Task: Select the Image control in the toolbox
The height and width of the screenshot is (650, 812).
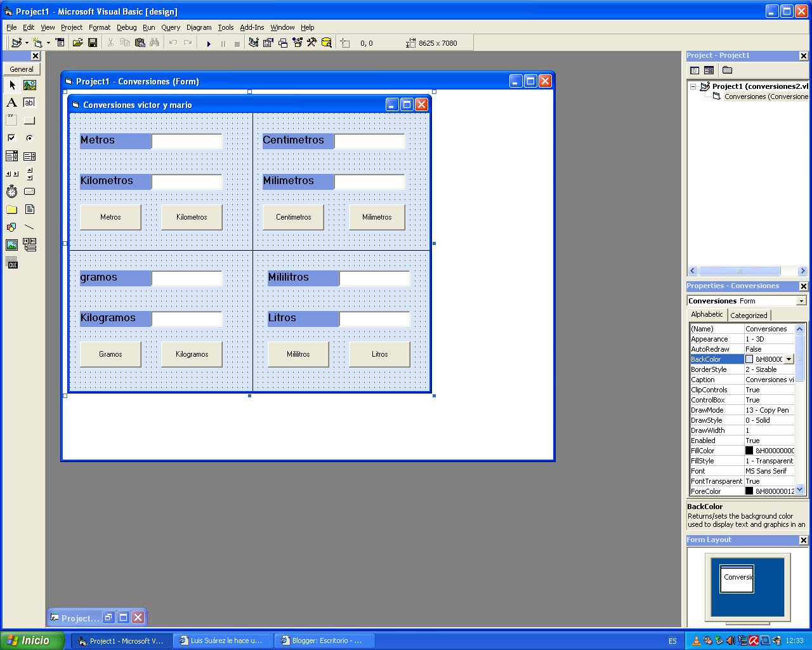Action: [11, 244]
